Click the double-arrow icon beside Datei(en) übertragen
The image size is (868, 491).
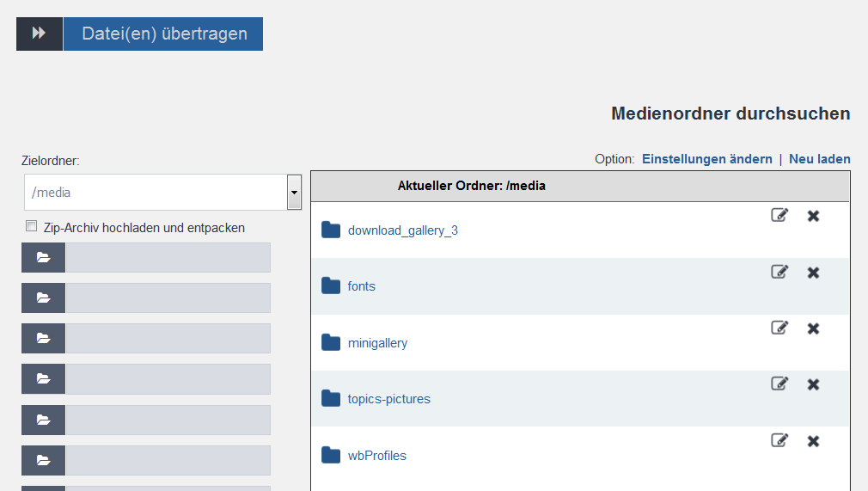pos(40,34)
